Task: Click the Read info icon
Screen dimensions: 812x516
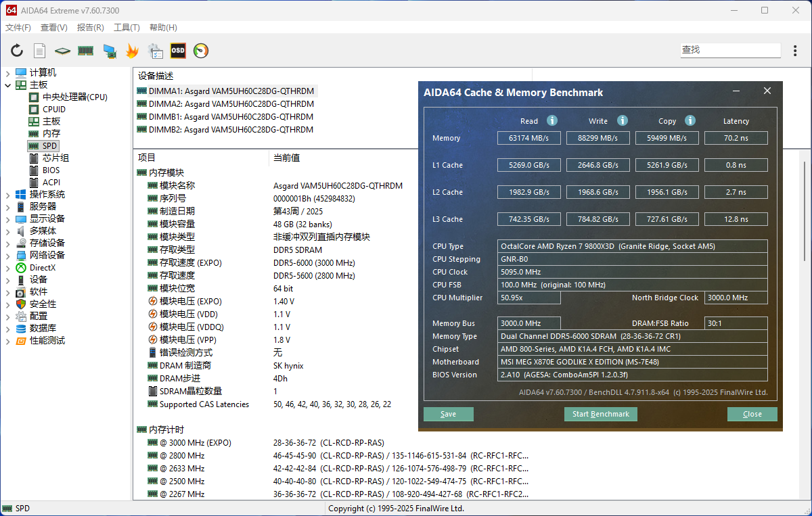Action: 552,120
